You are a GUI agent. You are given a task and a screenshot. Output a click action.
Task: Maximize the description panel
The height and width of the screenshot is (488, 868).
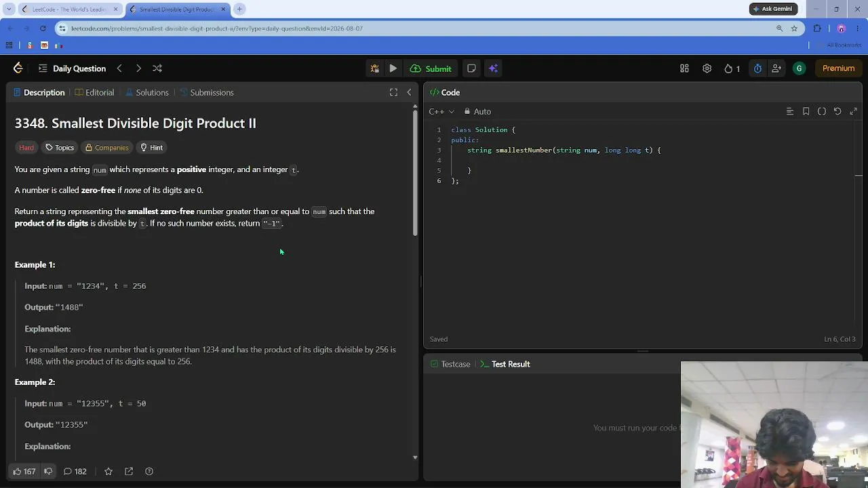(x=393, y=92)
